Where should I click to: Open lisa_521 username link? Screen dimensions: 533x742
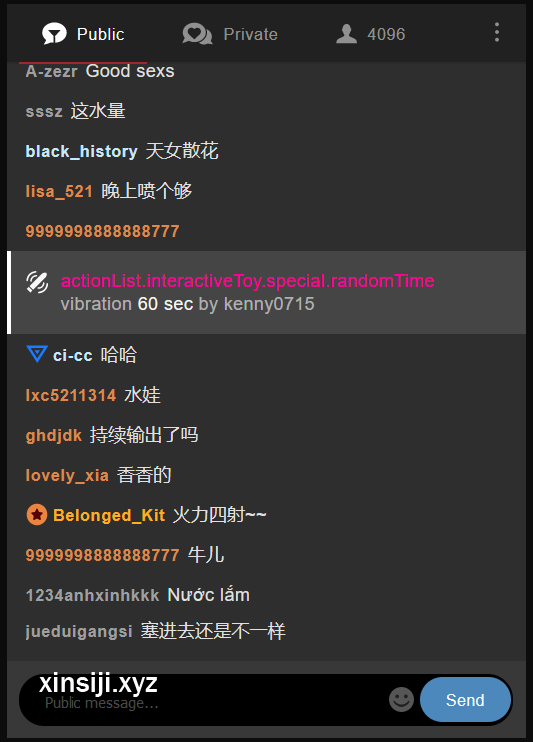click(x=59, y=191)
